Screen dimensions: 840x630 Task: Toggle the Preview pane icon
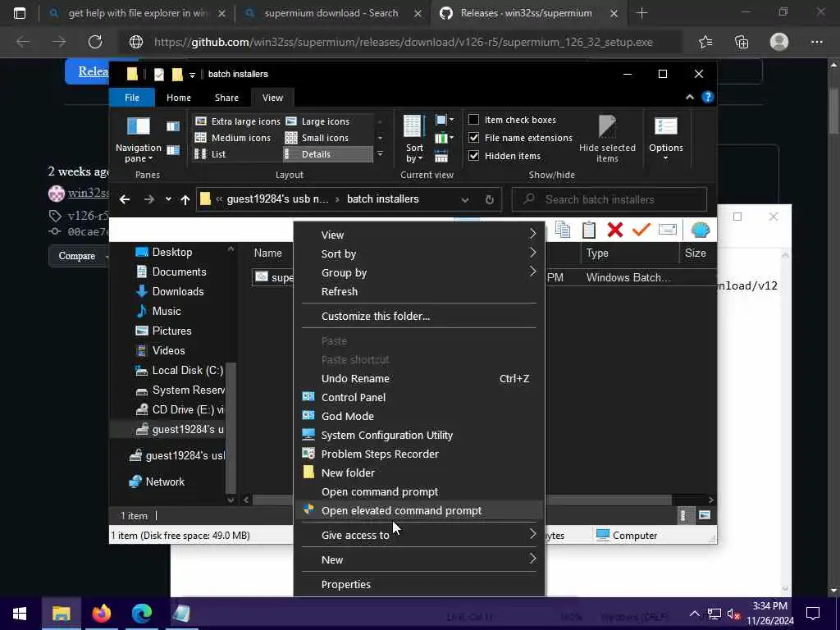(x=172, y=126)
